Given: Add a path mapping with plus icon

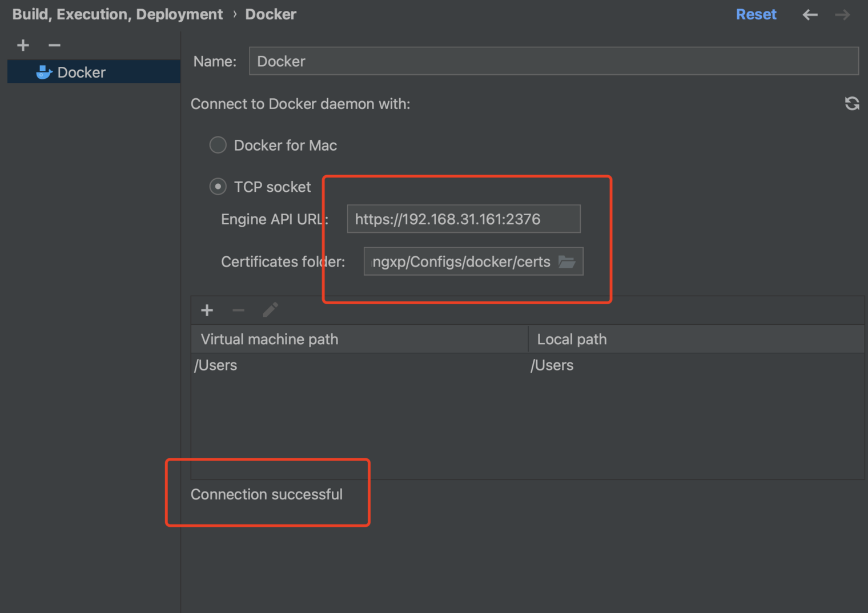Looking at the screenshot, I should coord(207,310).
